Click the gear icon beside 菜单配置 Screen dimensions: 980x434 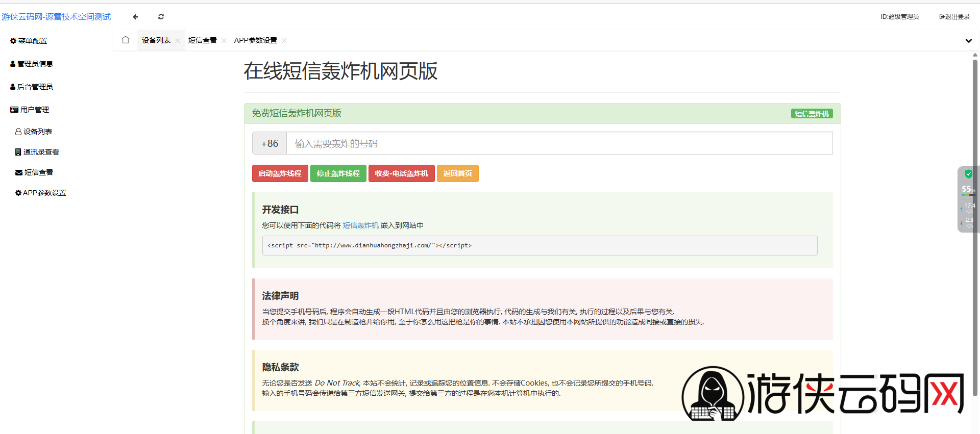tap(13, 41)
